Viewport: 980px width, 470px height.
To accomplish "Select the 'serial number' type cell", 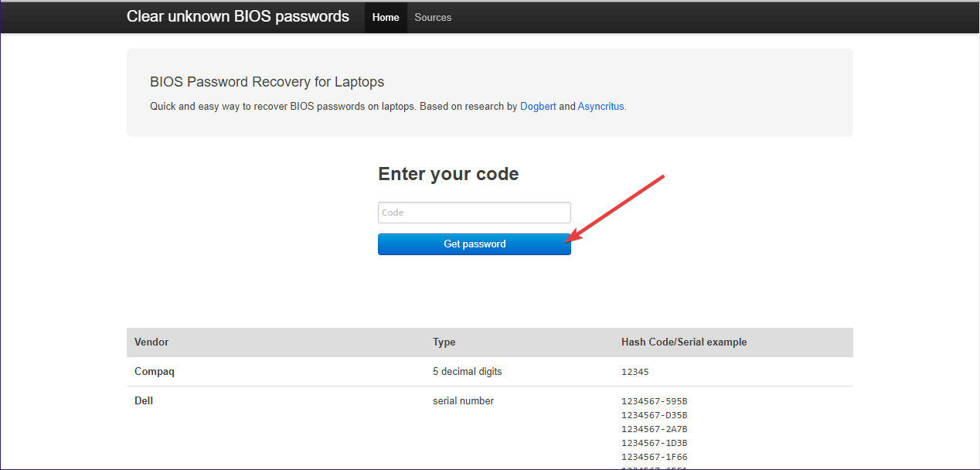I will tap(463, 400).
